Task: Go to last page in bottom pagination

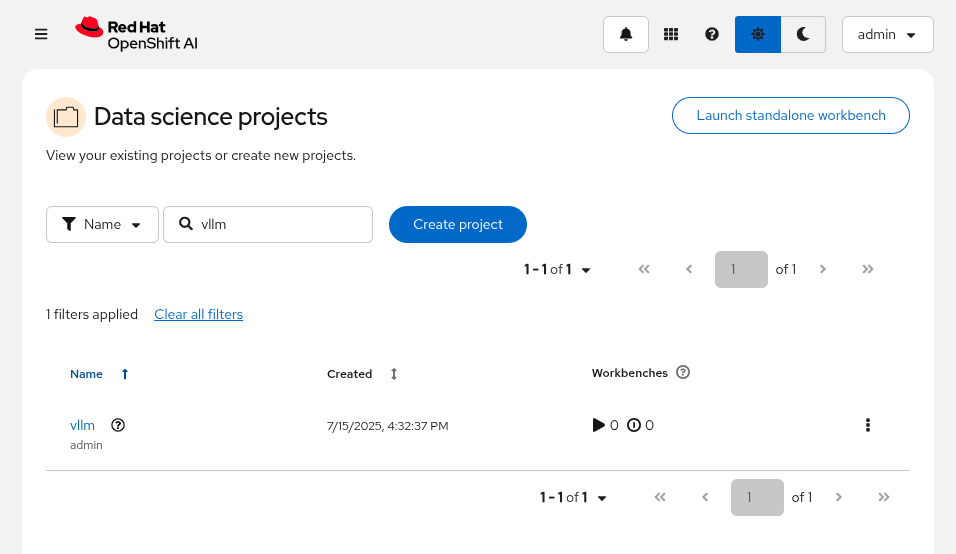Action: [883, 497]
